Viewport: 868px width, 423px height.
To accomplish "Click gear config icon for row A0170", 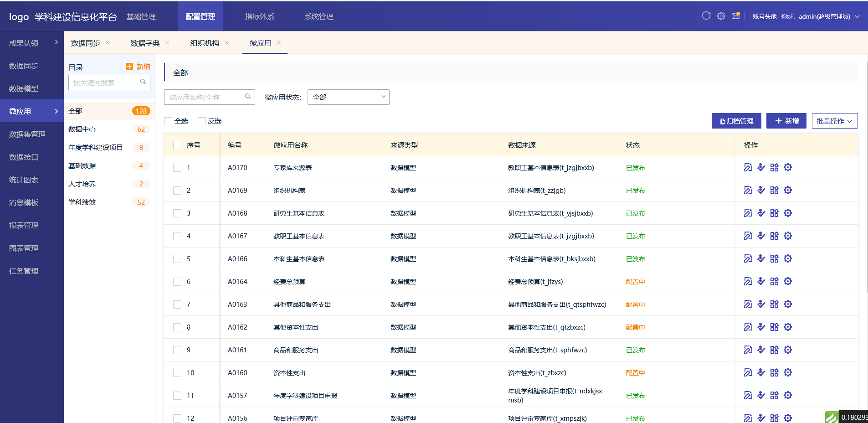I will 788,167.
